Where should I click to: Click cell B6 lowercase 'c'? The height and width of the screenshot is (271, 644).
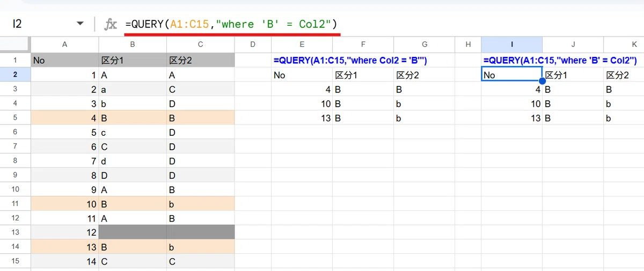[x=133, y=132]
